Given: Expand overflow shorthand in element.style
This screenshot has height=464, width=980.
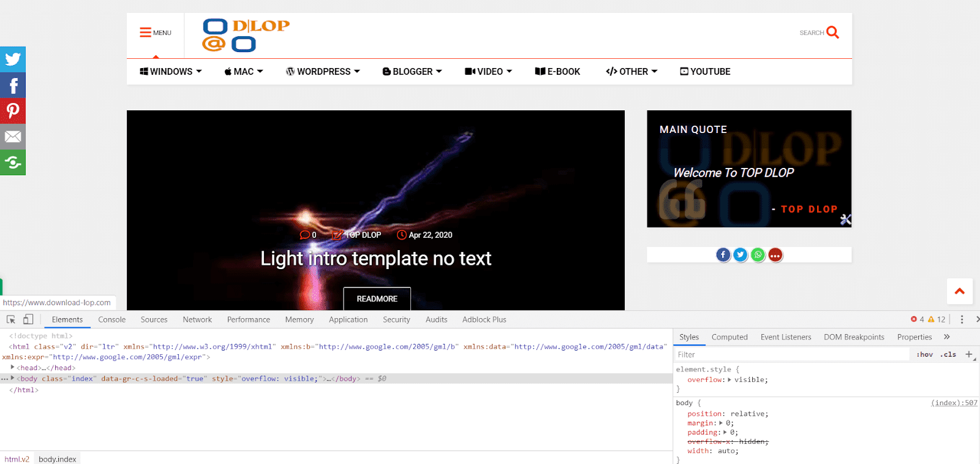Looking at the screenshot, I should (x=729, y=379).
